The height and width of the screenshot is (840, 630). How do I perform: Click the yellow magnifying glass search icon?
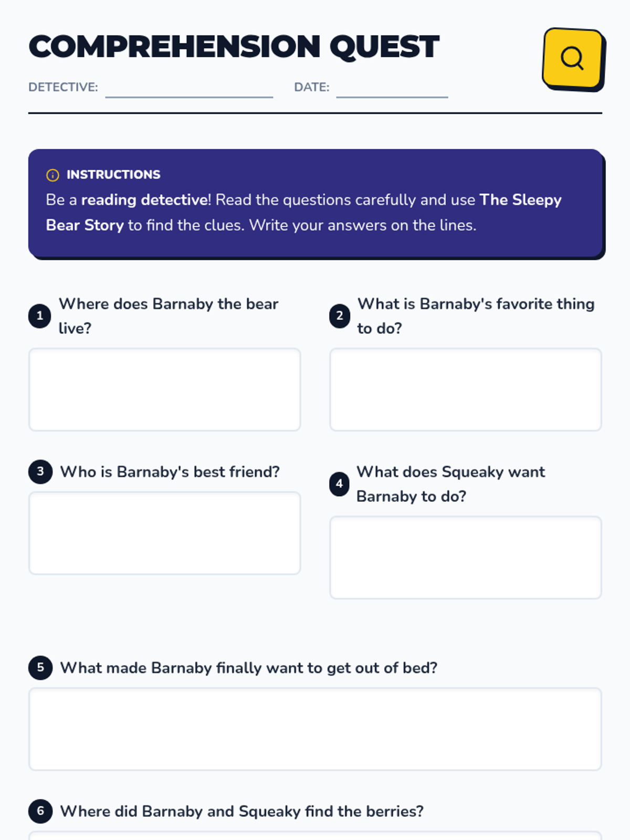point(572,58)
